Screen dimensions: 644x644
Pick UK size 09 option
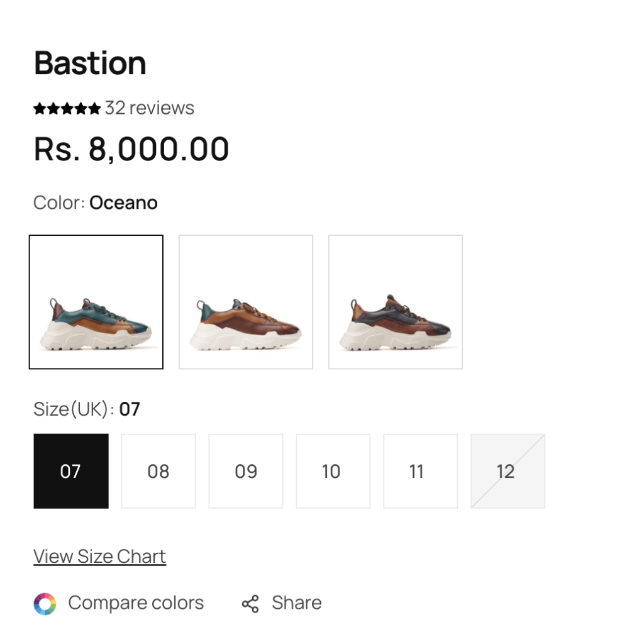click(246, 471)
